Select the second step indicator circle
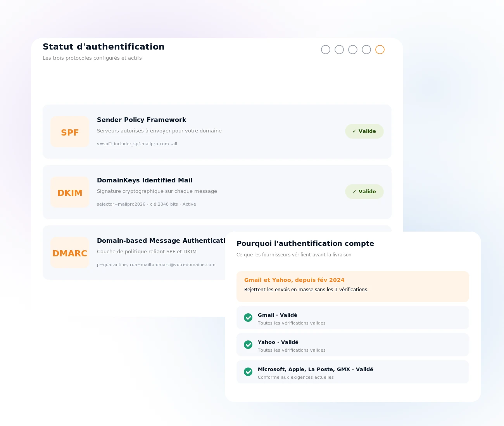The height and width of the screenshot is (426, 504). pyautogui.click(x=339, y=50)
